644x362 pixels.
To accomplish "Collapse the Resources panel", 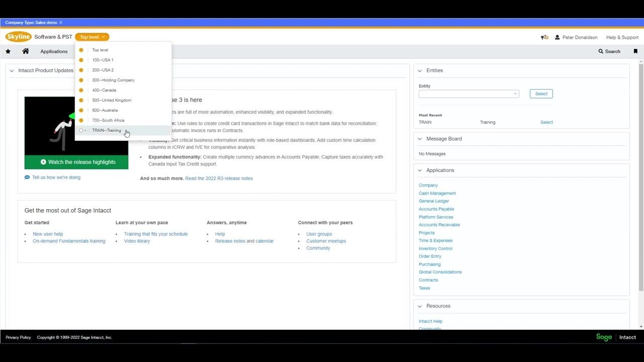I will (420, 306).
